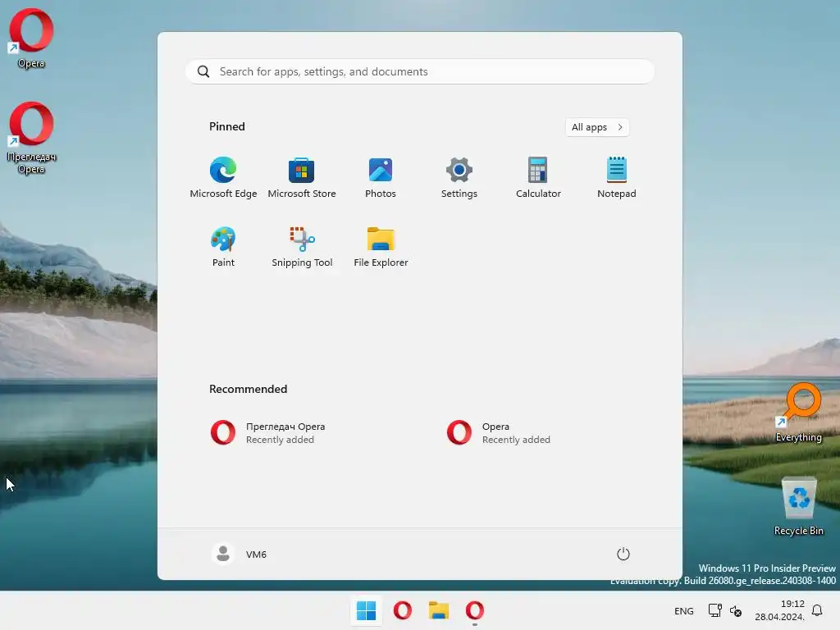
Task: Open Notepad from pinned apps
Action: click(x=617, y=178)
